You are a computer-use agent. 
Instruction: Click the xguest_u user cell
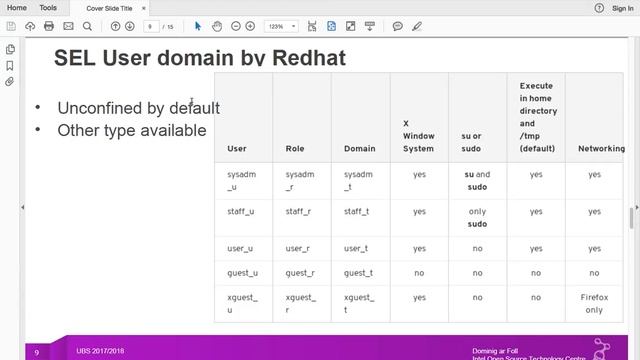tap(243, 304)
